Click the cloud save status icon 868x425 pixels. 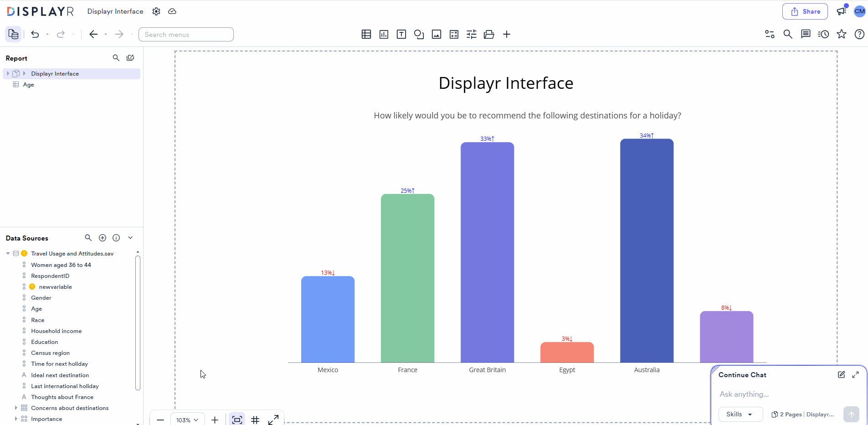pyautogui.click(x=172, y=11)
